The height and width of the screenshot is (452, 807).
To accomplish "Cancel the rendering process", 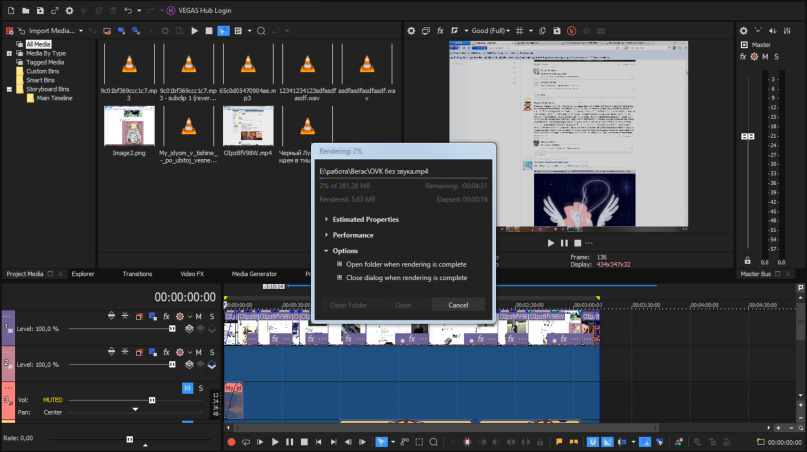I will coord(458,305).
